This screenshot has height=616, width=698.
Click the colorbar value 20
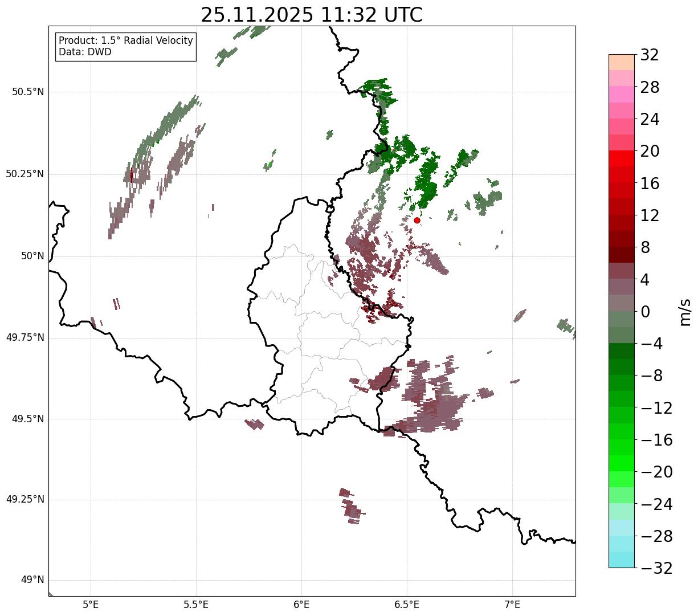(650, 152)
